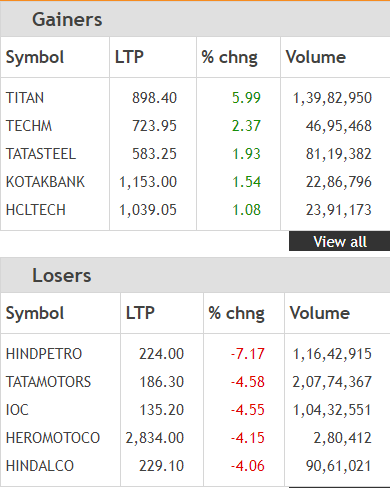This screenshot has height=488, width=390.
Task: Click TITAN's 5.99 percent change value
Action: point(246,98)
